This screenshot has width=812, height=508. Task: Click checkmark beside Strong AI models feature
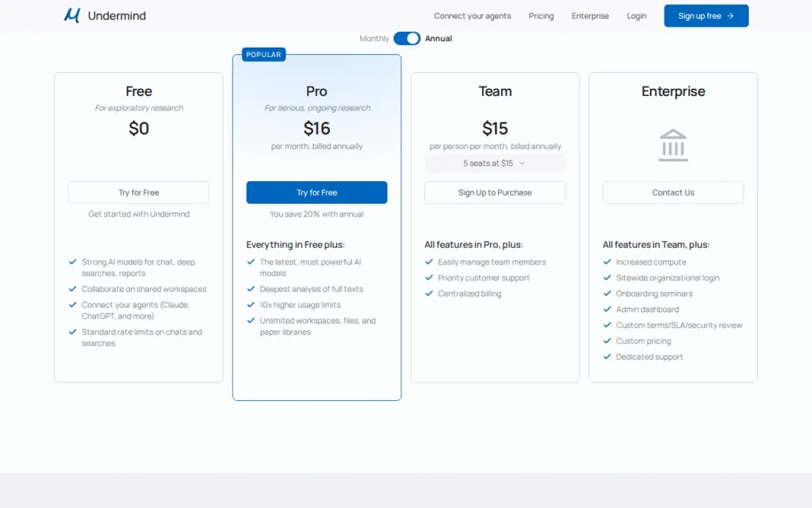click(72, 262)
